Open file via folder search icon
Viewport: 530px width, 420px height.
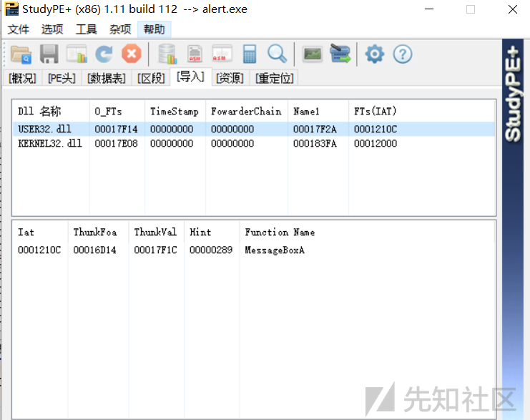21,54
